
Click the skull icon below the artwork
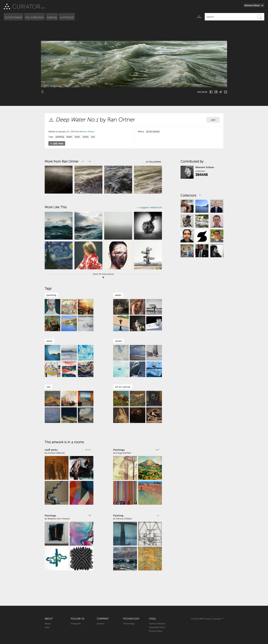pyautogui.click(x=42, y=92)
